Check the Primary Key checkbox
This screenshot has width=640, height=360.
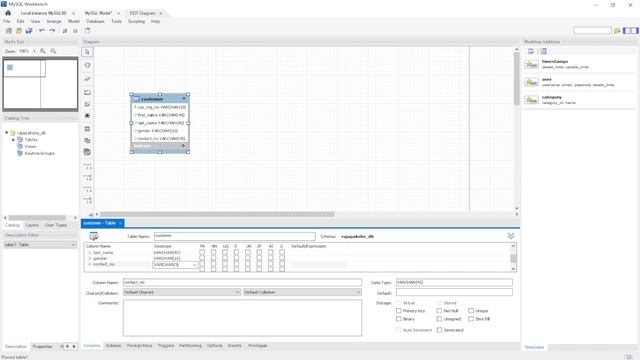399,311
